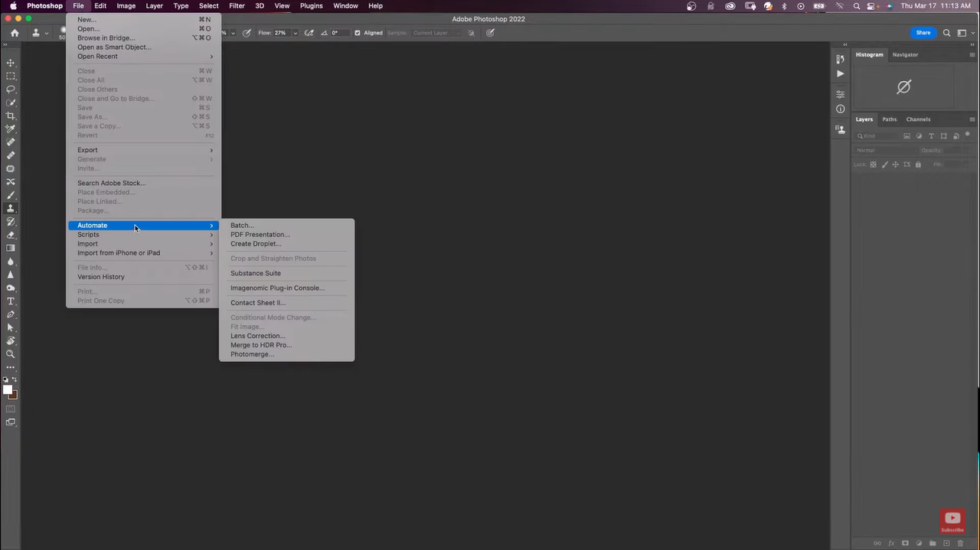This screenshot has height=550, width=980.
Task: Select the Horizontal Type tool
Action: pos(11,301)
